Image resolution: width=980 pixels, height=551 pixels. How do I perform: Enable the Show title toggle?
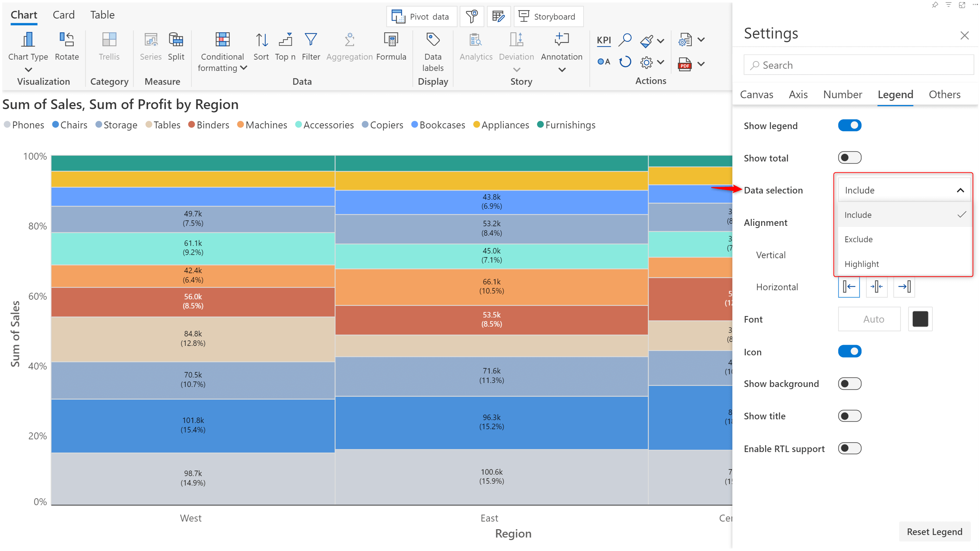pos(850,416)
